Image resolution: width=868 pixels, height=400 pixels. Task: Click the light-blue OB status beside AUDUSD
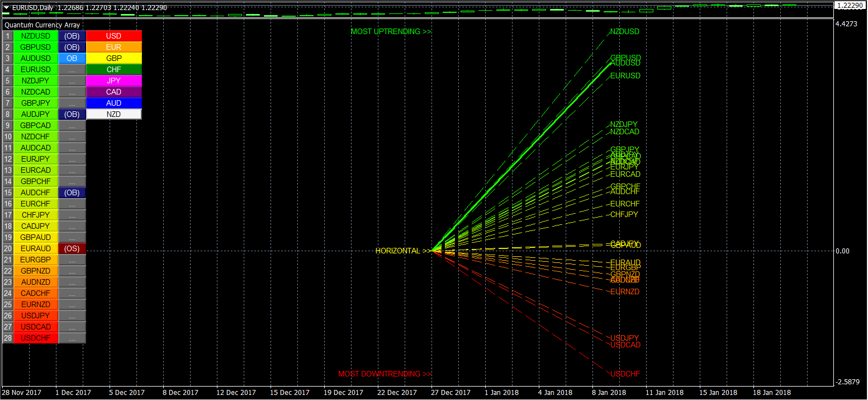tap(72, 58)
